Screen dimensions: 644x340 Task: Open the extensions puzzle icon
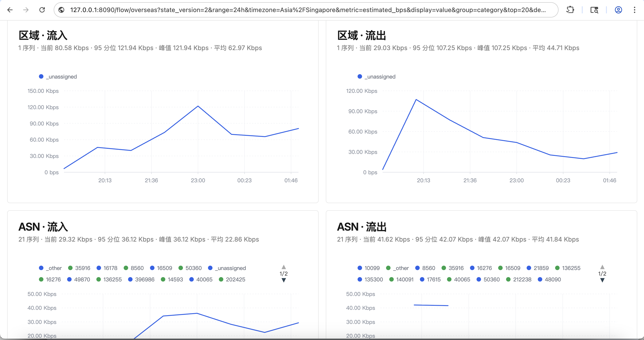point(570,10)
